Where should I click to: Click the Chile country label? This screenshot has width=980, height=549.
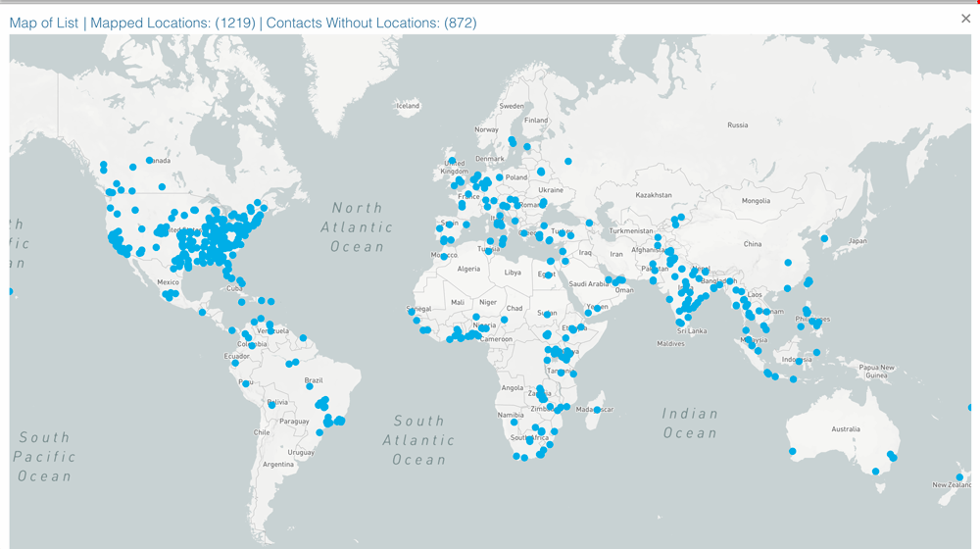pyautogui.click(x=262, y=432)
